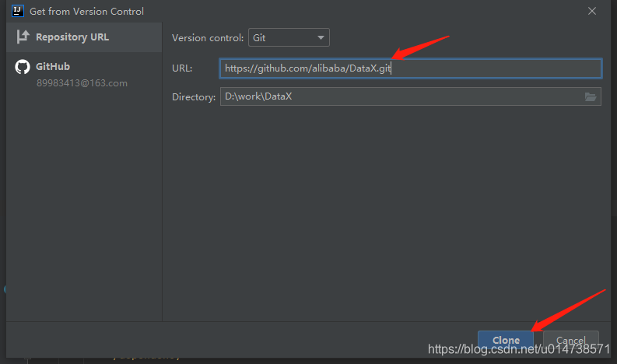Viewport: 617px width, 364px height.
Task: Click the 'URL:' label
Action: 182,68
